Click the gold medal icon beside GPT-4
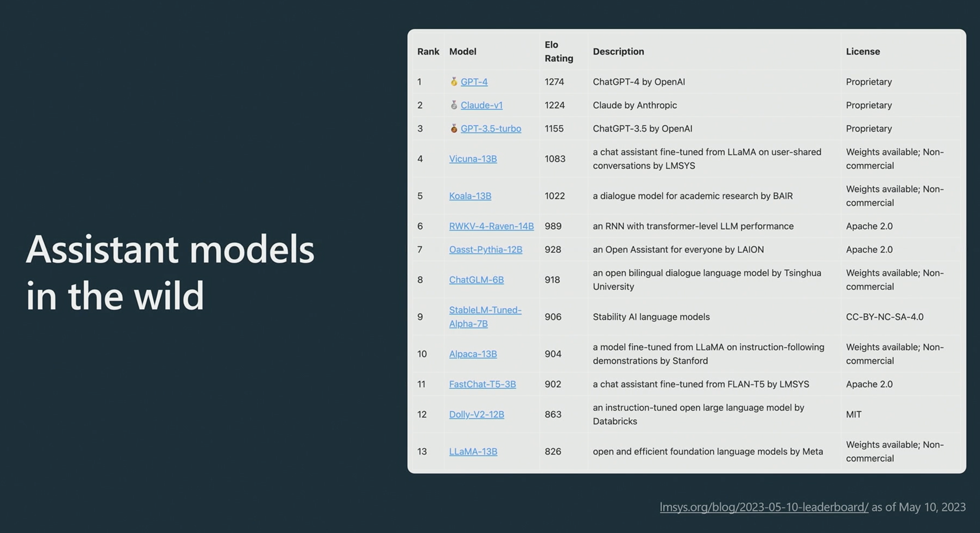The width and height of the screenshot is (980, 533). [454, 82]
